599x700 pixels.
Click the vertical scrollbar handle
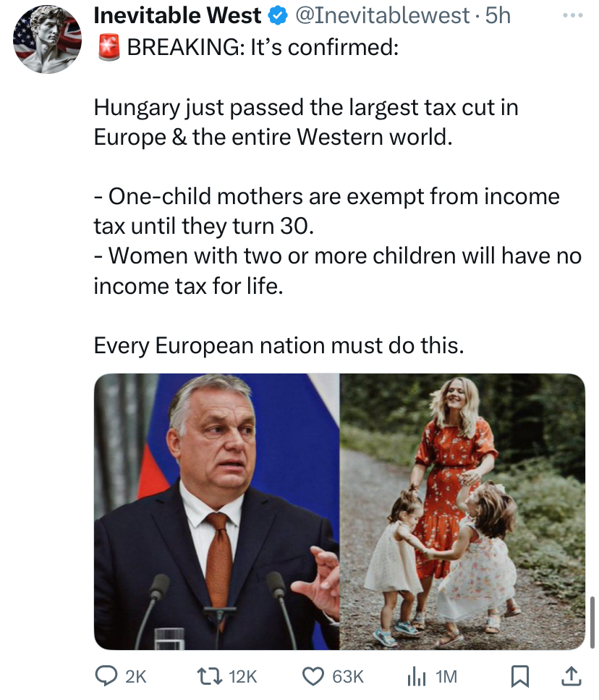tap(592, 623)
